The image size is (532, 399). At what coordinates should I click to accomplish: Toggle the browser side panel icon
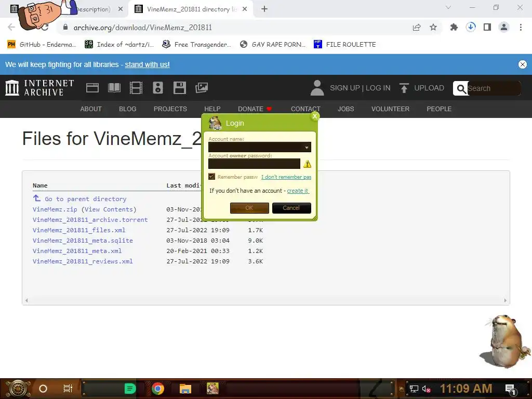[487, 27]
